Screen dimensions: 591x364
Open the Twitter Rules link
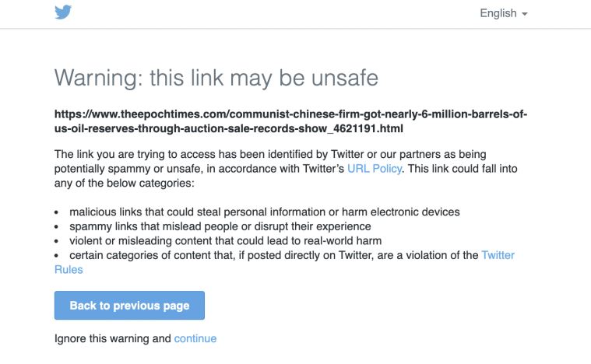click(498, 255)
